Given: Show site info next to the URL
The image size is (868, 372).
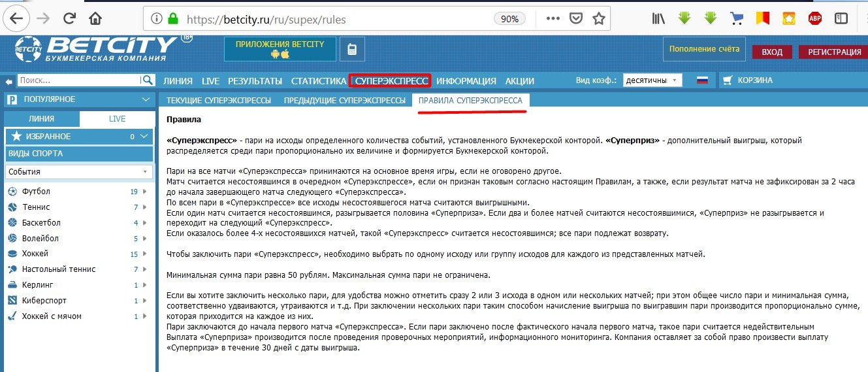Looking at the screenshot, I should tap(157, 19).
